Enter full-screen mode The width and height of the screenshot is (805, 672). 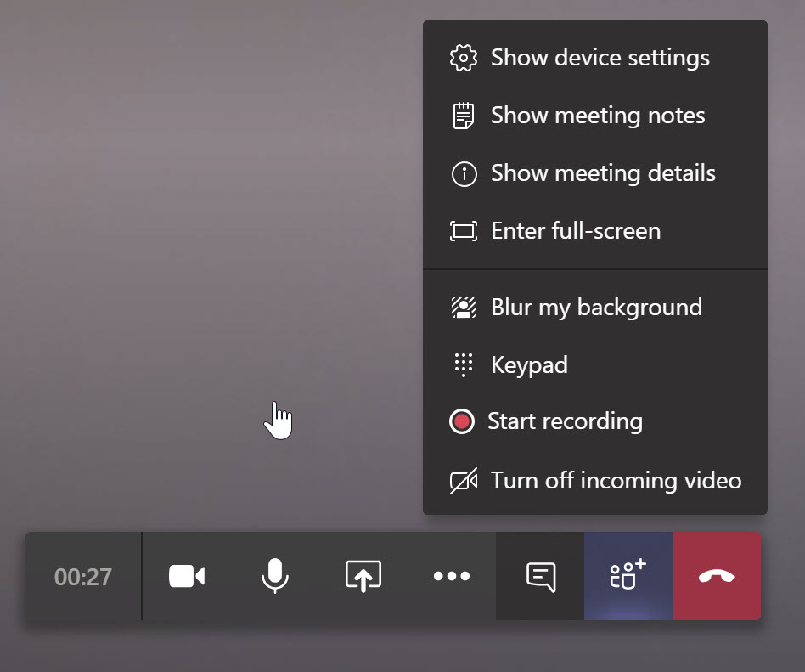coord(575,230)
